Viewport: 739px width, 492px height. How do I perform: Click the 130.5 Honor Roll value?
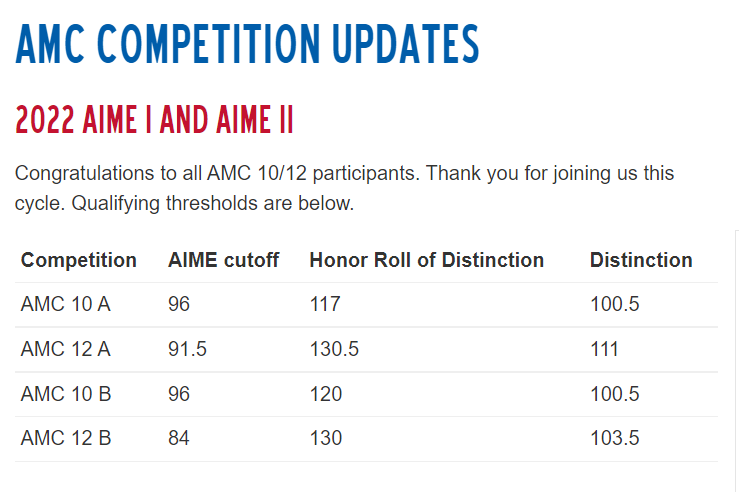(334, 349)
